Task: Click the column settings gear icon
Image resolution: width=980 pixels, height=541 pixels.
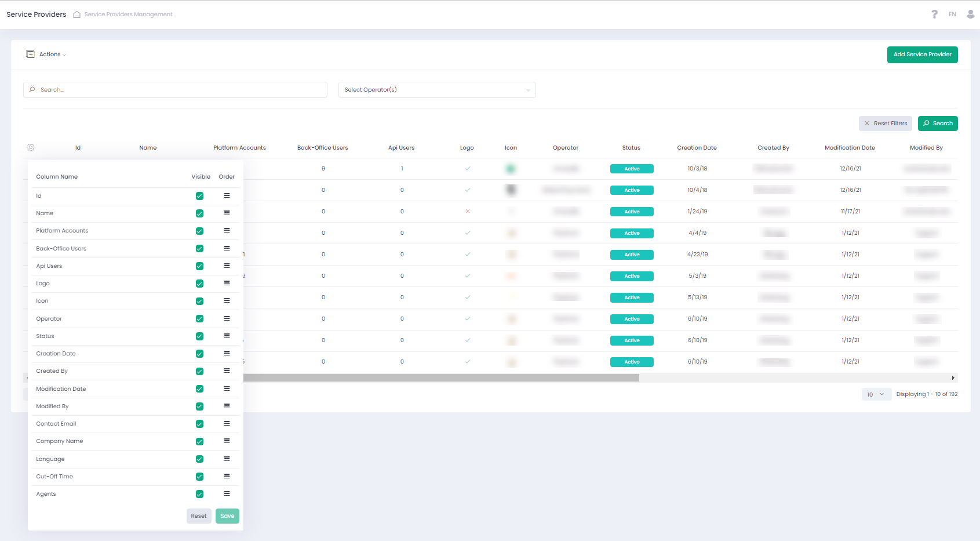Action: point(31,148)
